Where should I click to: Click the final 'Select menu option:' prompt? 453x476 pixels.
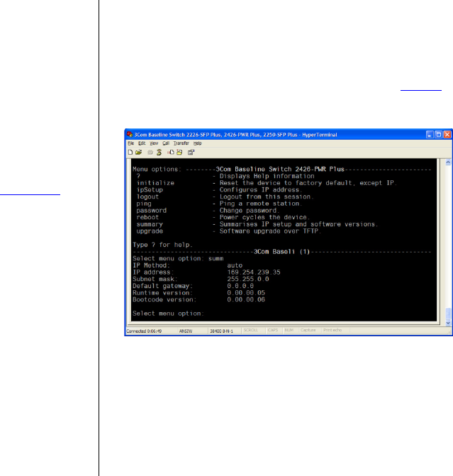click(x=169, y=314)
